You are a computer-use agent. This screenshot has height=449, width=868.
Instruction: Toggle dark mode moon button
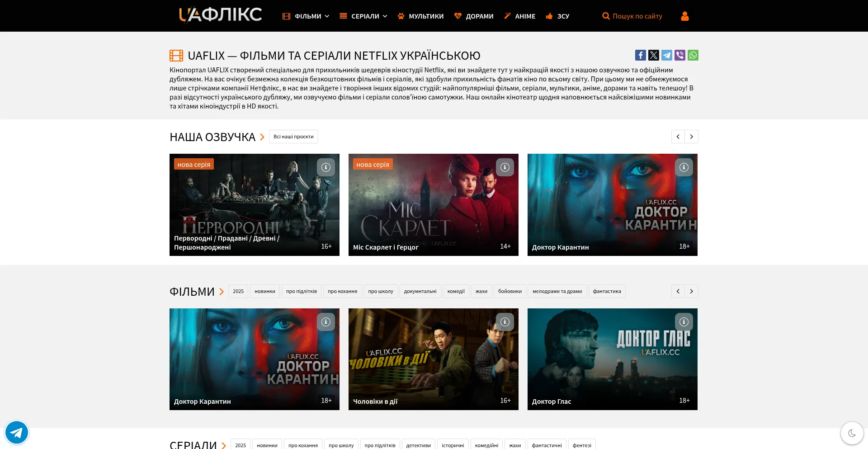coord(852,433)
